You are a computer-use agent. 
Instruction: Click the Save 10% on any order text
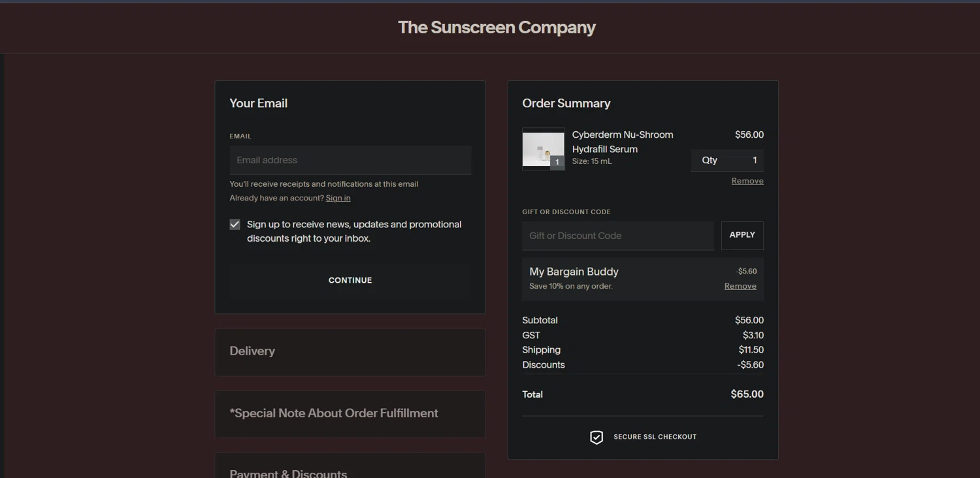tap(571, 286)
